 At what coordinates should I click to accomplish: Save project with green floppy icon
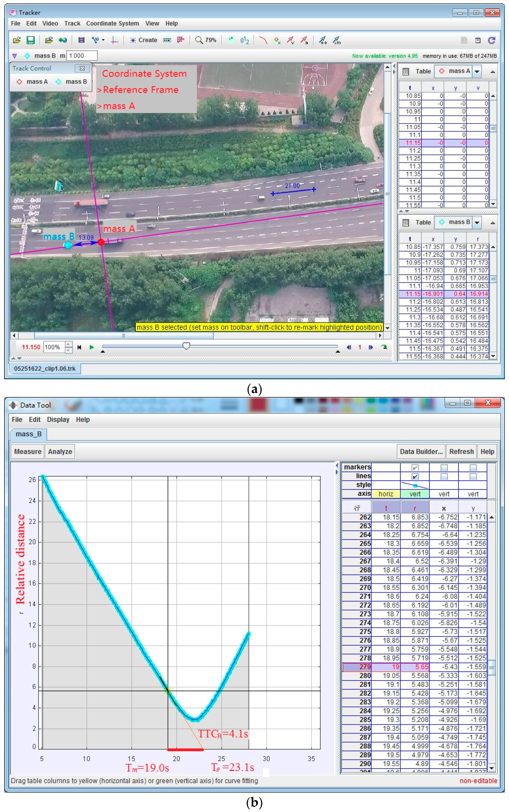pyautogui.click(x=31, y=40)
